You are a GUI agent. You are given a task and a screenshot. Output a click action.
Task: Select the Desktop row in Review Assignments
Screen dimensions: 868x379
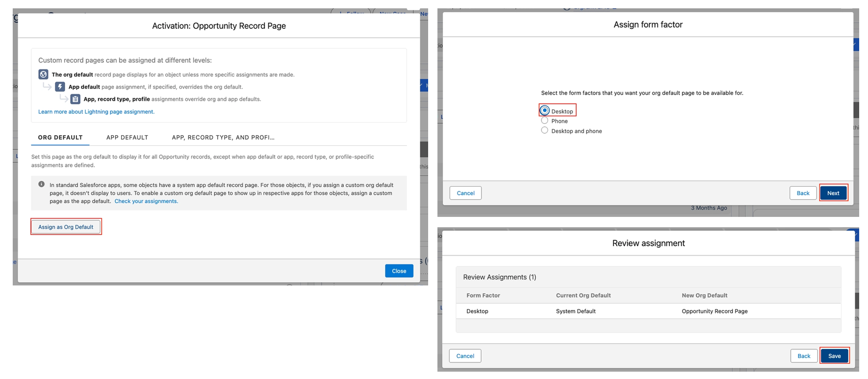(648, 311)
